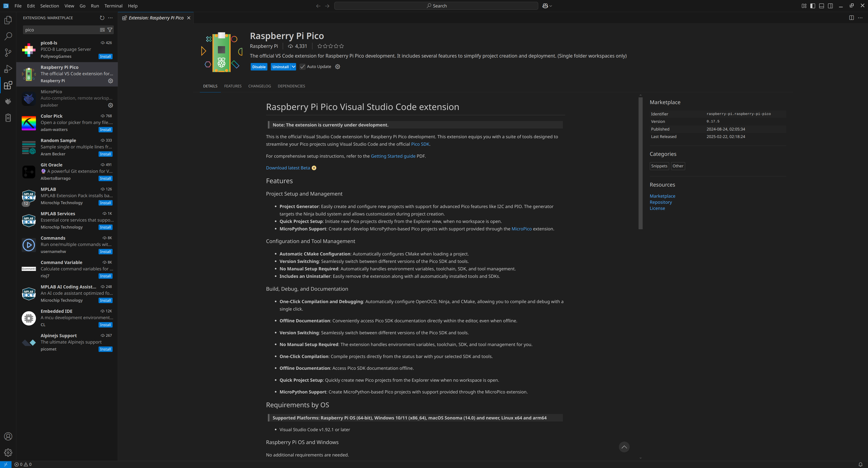
Task: Open extension settings gear next to Auto Update
Action: coord(338,67)
